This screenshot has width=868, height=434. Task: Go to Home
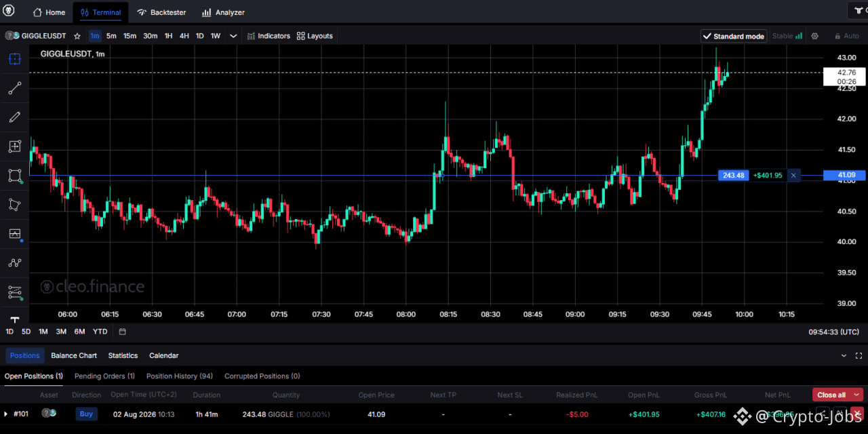49,12
